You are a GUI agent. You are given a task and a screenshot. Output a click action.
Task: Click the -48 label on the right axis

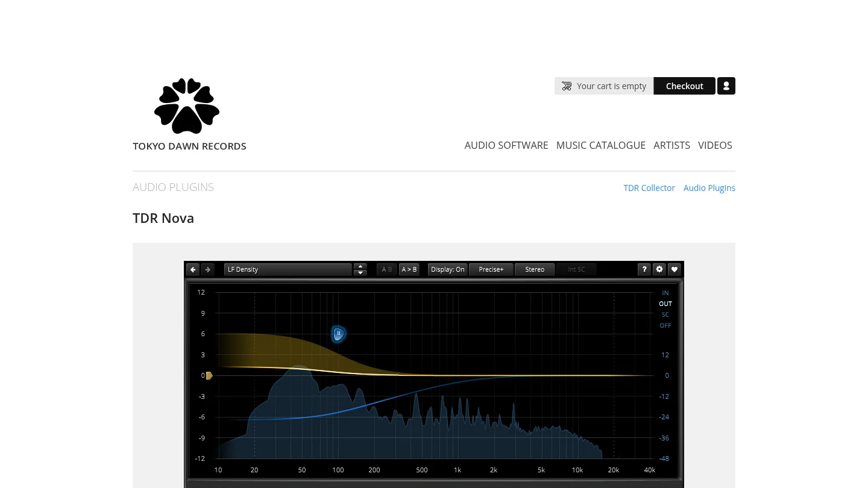pos(664,458)
